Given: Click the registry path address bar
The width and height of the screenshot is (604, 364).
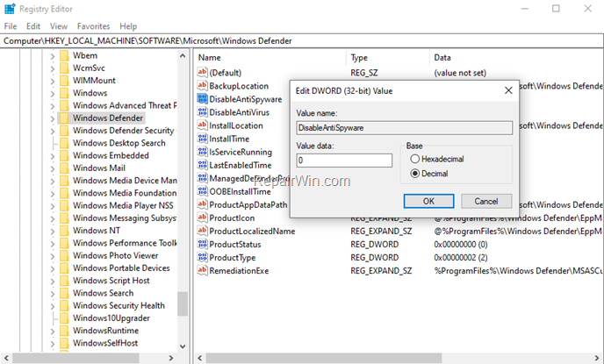Looking at the screenshot, I should click(x=302, y=41).
